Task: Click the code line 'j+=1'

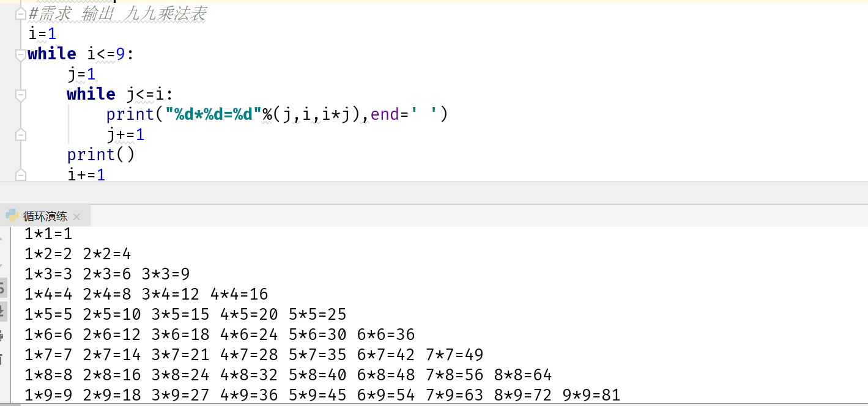Action: (125, 134)
